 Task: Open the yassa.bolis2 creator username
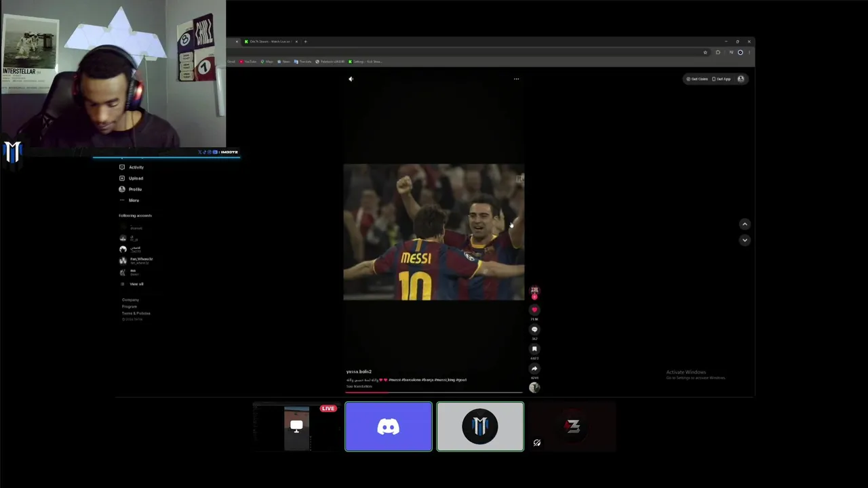tap(359, 371)
